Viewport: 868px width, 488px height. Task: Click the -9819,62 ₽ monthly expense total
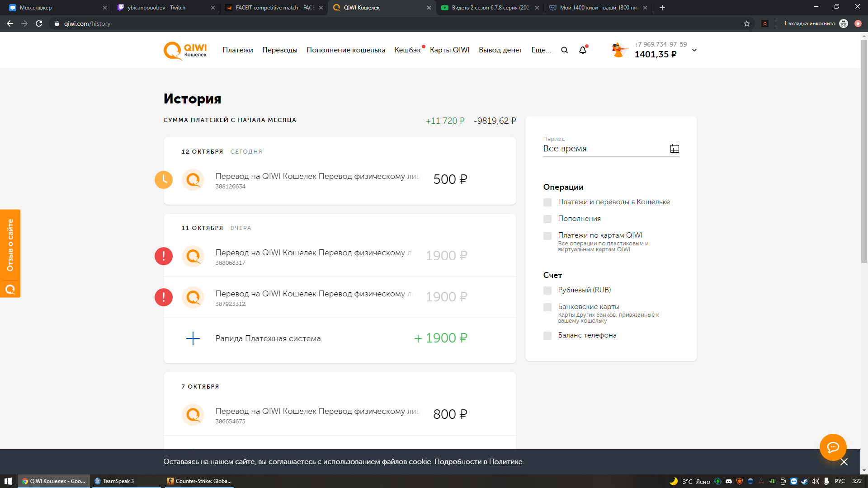(x=495, y=121)
